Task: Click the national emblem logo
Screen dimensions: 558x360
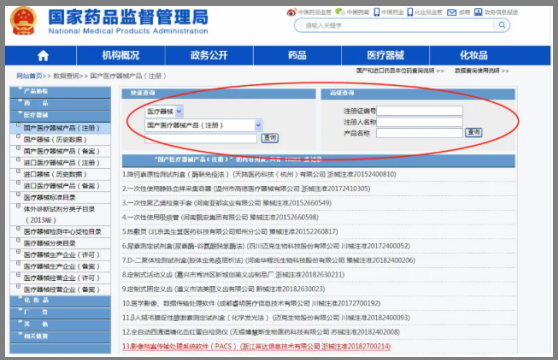Action: pyautogui.click(x=23, y=21)
